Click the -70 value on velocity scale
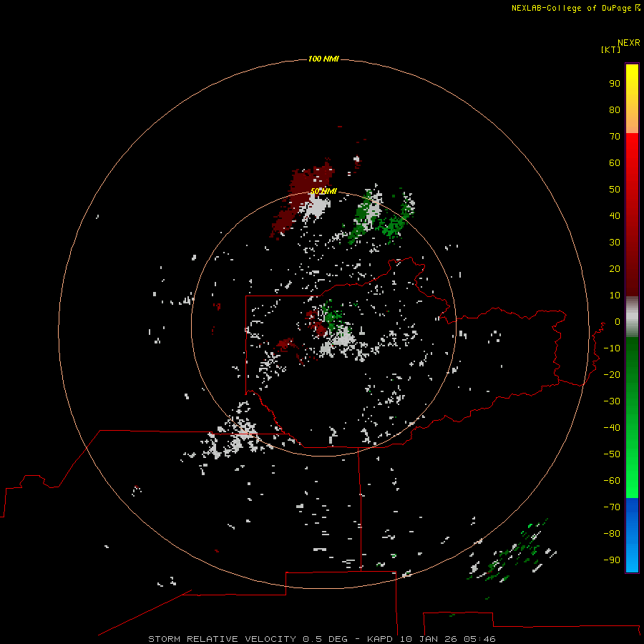 [612, 507]
